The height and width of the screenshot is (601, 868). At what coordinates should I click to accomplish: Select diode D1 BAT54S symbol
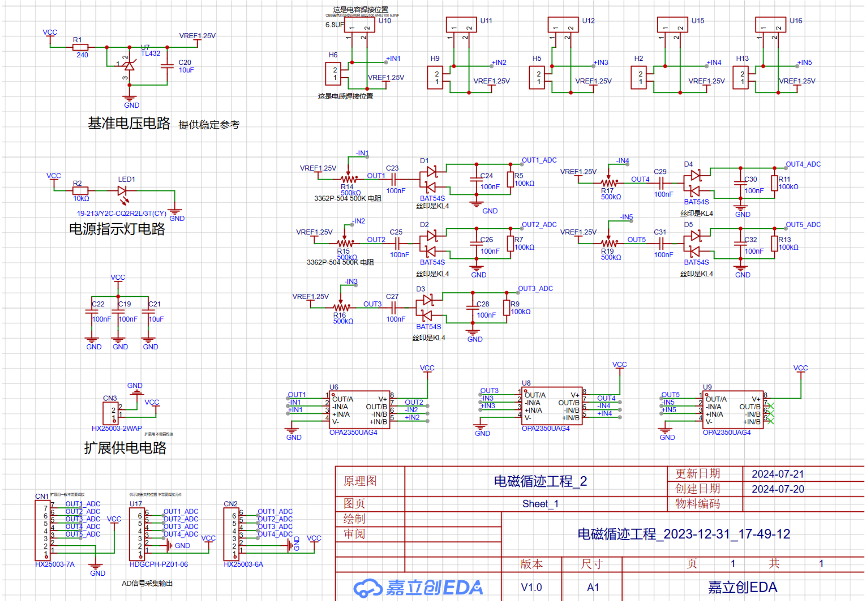coord(430,180)
